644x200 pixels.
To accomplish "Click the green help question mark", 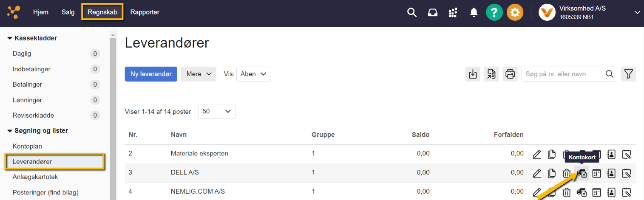I will click(x=494, y=13).
